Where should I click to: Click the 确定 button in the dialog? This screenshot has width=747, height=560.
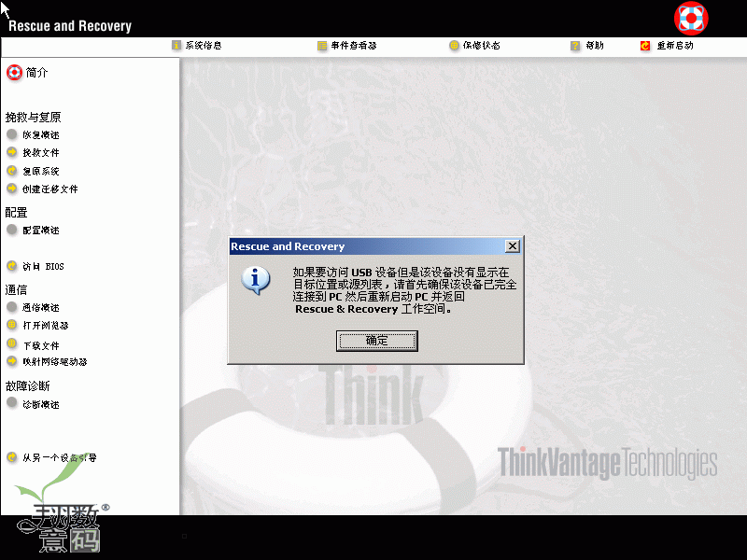376,342
